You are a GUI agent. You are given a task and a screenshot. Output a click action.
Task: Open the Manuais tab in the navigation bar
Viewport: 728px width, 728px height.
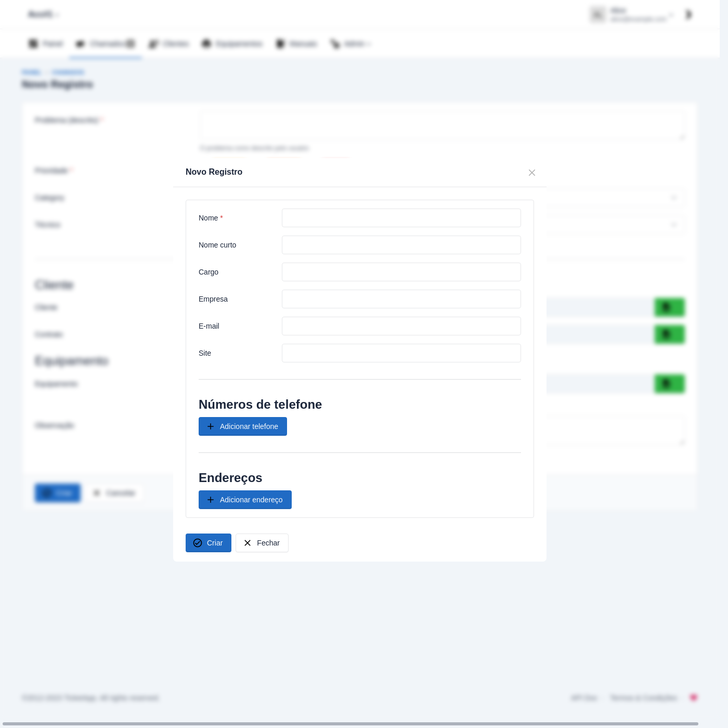point(296,44)
